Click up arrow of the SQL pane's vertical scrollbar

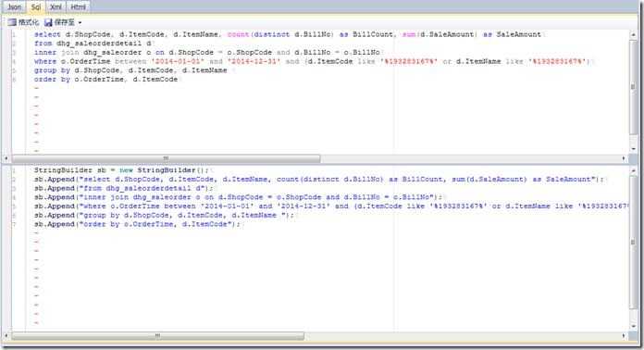pyautogui.click(x=633, y=34)
